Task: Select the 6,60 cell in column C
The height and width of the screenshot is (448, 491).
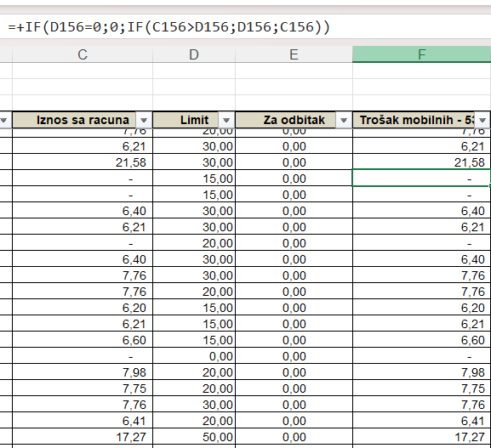Action: coord(83,340)
